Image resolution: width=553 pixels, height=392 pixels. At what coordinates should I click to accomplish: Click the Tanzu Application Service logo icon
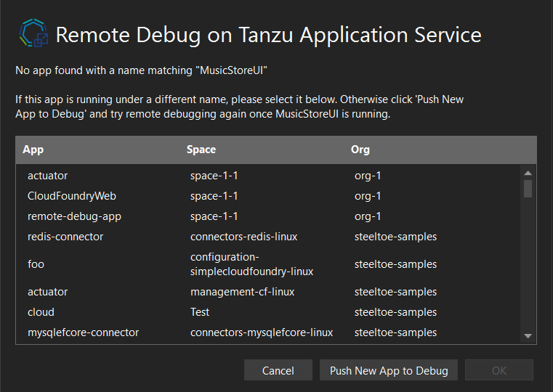33,34
